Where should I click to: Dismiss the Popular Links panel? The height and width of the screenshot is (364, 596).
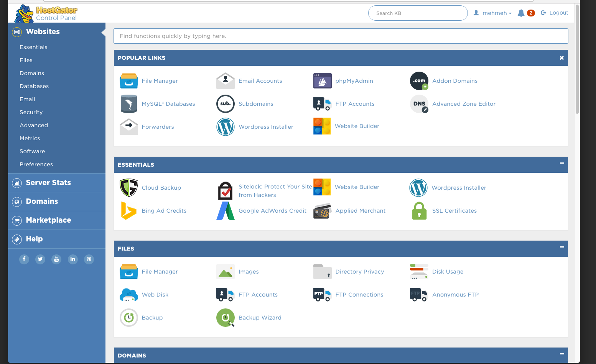click(x=561, y=58)
